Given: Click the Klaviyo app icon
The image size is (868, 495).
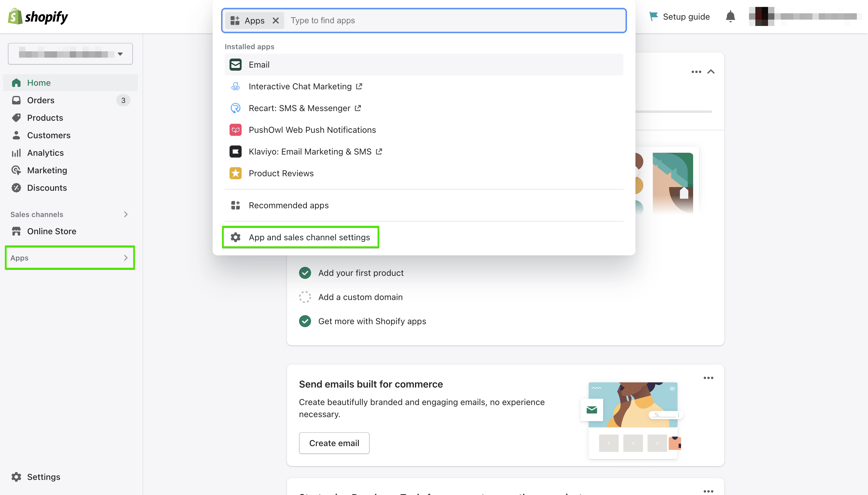Looking at the screenshot, I should [235, 152].
